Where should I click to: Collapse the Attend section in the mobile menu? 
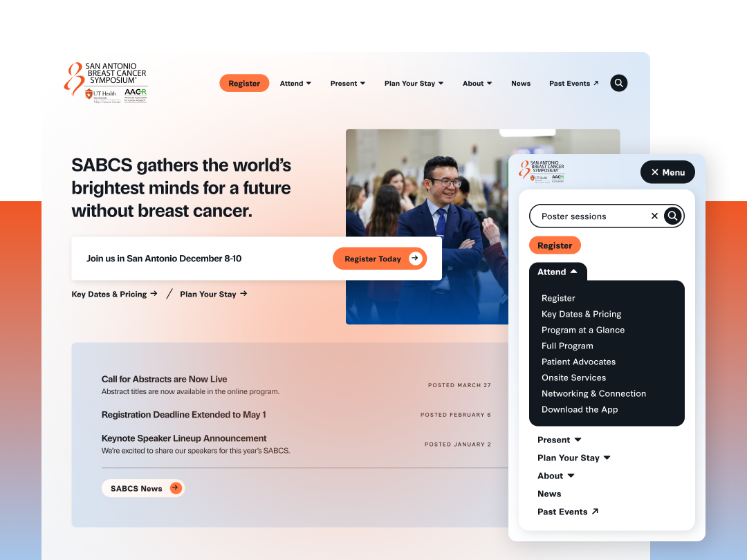(x=557, y=272)
